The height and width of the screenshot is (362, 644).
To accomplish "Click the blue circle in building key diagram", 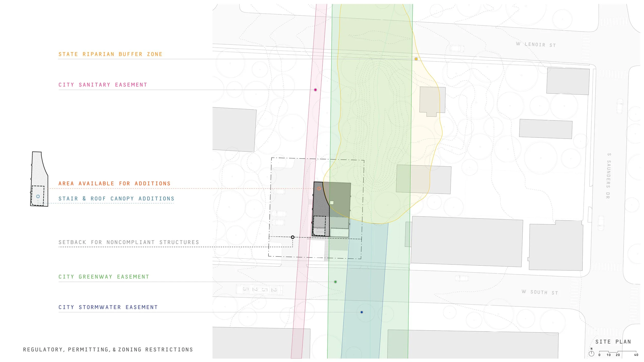I will coord(38,196).
